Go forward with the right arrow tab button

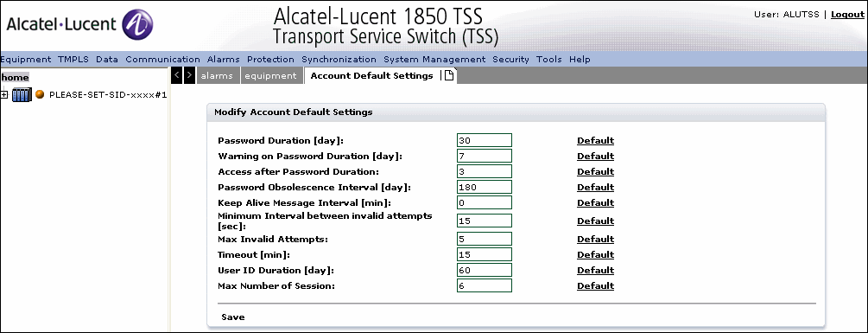tap(189, 75)
